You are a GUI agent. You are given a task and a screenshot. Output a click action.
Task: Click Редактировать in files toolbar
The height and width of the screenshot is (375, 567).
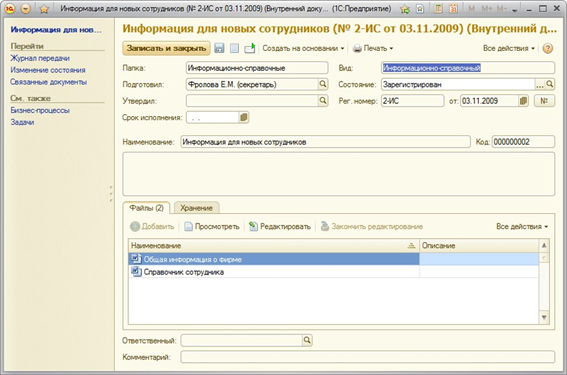[x=280, y=226]
